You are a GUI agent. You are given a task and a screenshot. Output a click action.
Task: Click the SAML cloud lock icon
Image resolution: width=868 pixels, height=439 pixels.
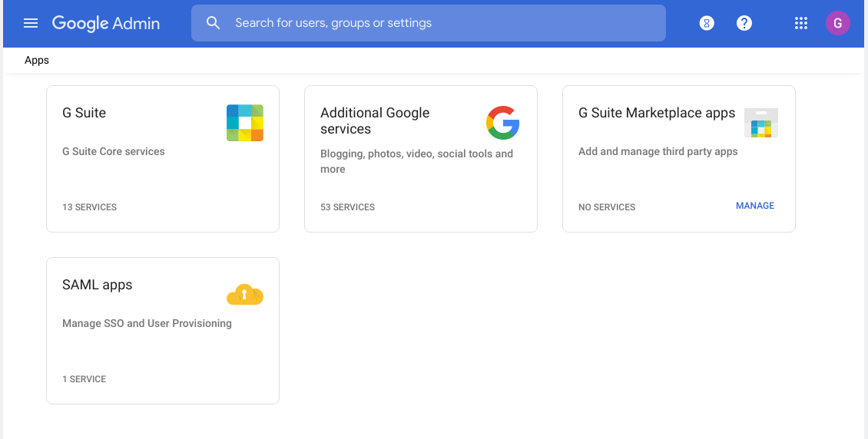click(x=245, y=295)
